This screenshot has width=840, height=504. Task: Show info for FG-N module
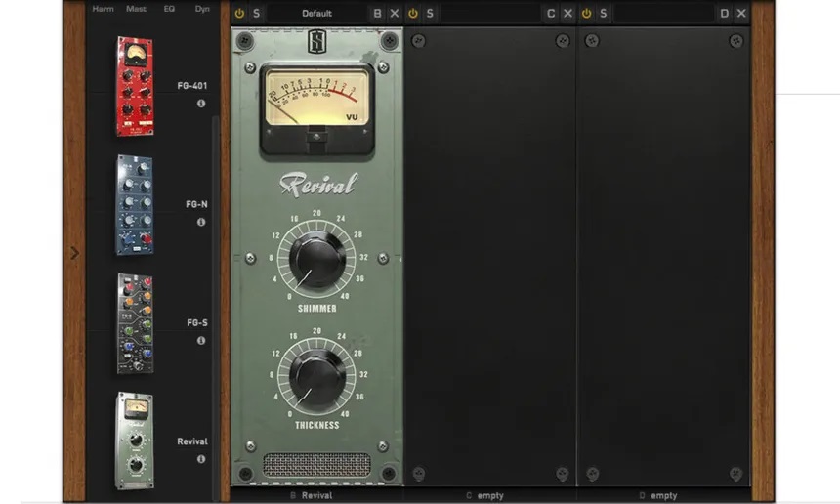tap(201, 222)
